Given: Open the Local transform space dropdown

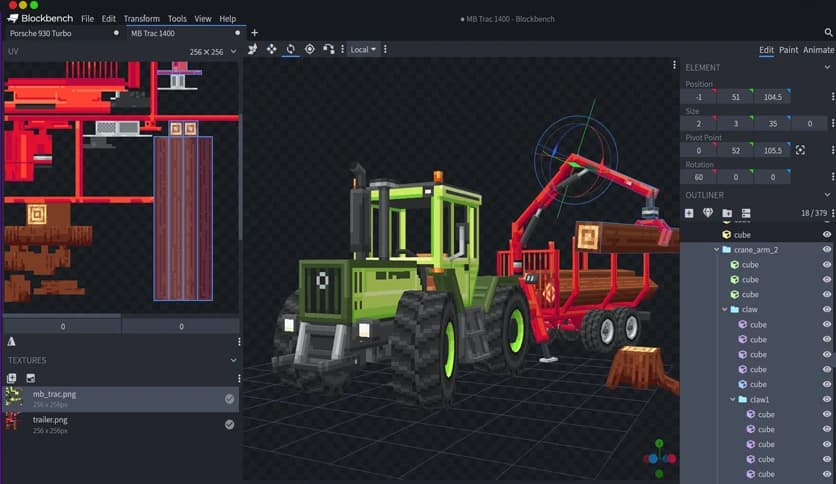Looking at the screenshot, I should (x=363, y=49).
